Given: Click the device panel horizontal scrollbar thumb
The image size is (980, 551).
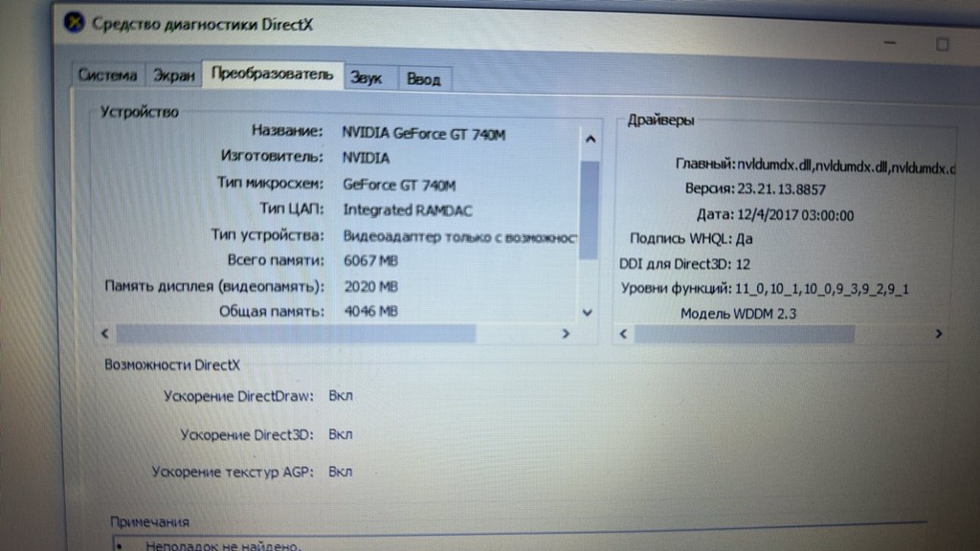Looking at the screenshot, I should (x=296, y=334).
